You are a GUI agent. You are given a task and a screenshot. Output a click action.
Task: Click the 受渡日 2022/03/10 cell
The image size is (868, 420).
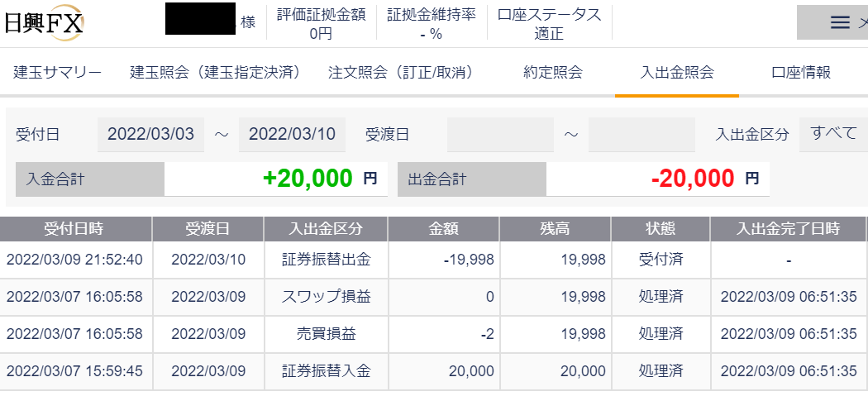(x=208, y=260)
